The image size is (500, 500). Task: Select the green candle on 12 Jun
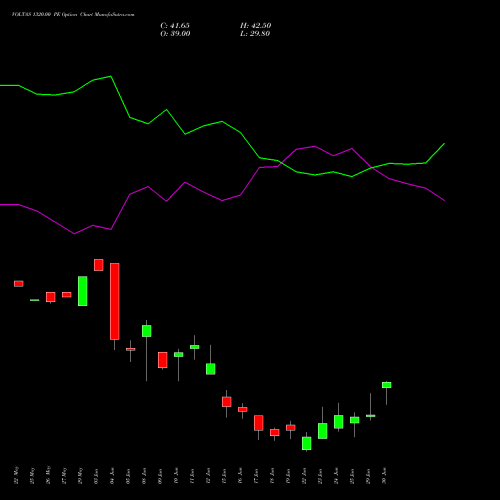211,369
